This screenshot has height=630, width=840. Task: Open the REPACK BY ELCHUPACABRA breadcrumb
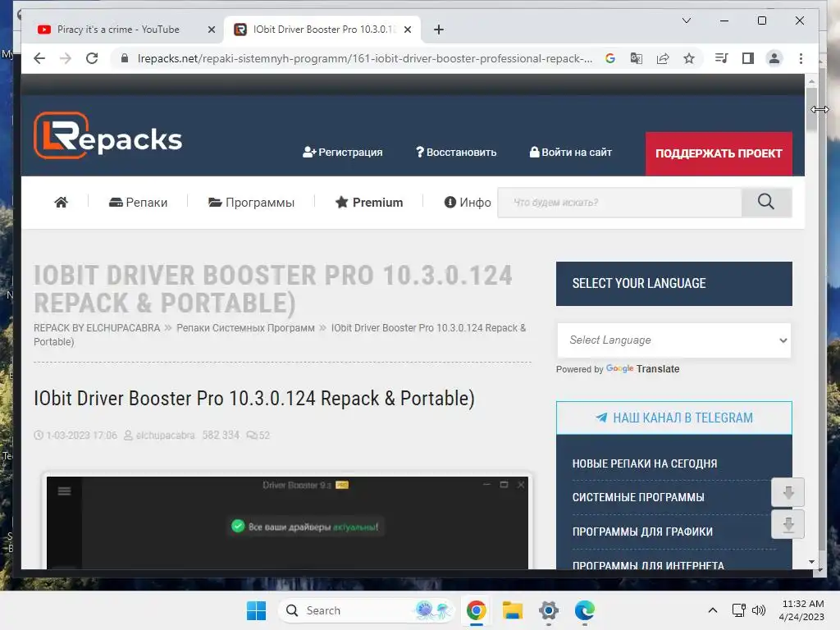[x=97, y=328]
